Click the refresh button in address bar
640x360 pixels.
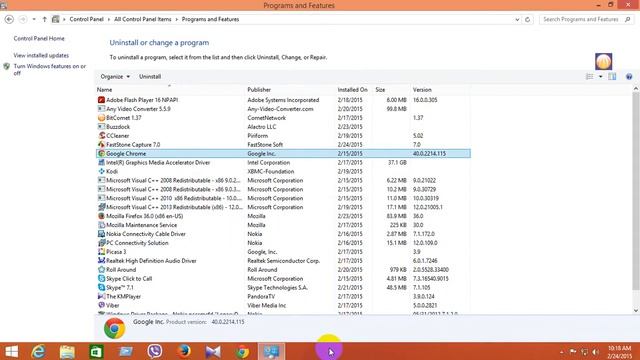[527, 19]
